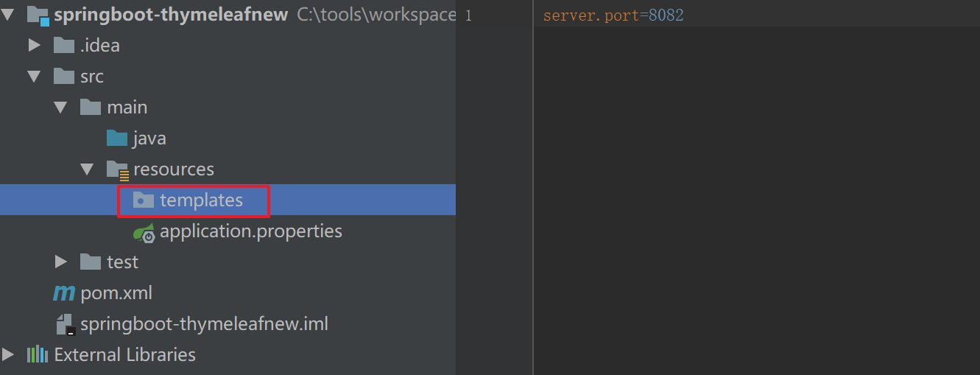Select the java folder name
The image size is (980, 375).
[150, 139]
